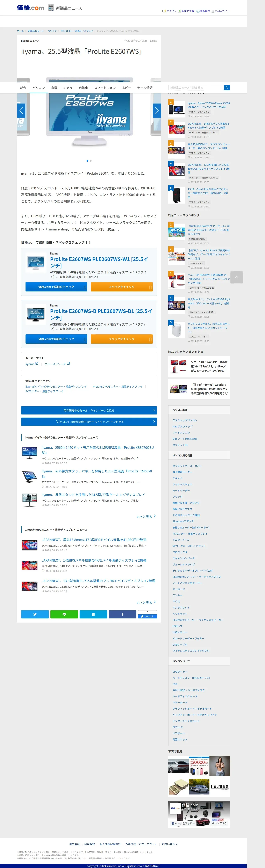Viewport: 265px width, 868px height.
Task: Open ProLite E2607WS-B black monitor thumbnail
Action: point(36,314)
